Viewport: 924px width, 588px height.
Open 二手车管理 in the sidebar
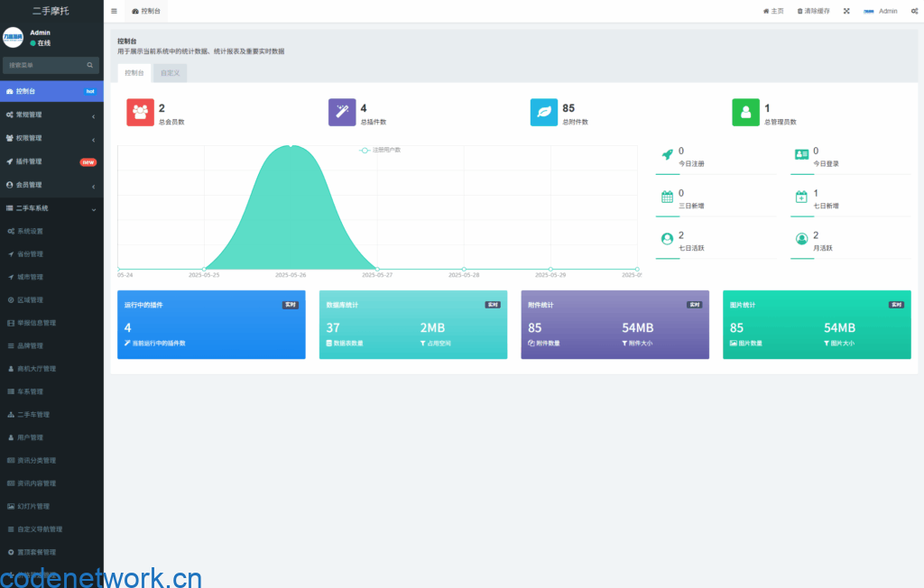(51, 415)
